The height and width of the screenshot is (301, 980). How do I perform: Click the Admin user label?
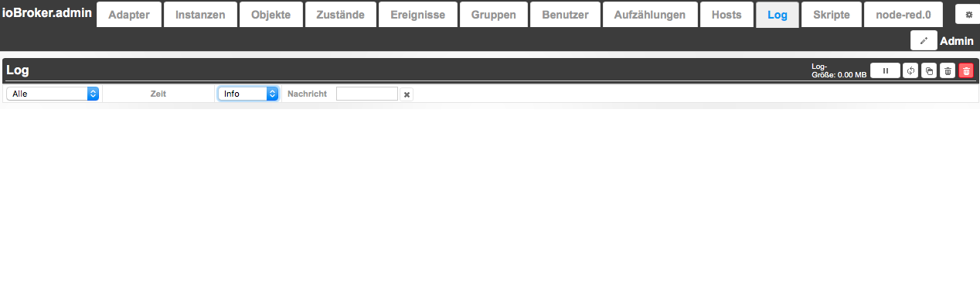click(956, 41)
